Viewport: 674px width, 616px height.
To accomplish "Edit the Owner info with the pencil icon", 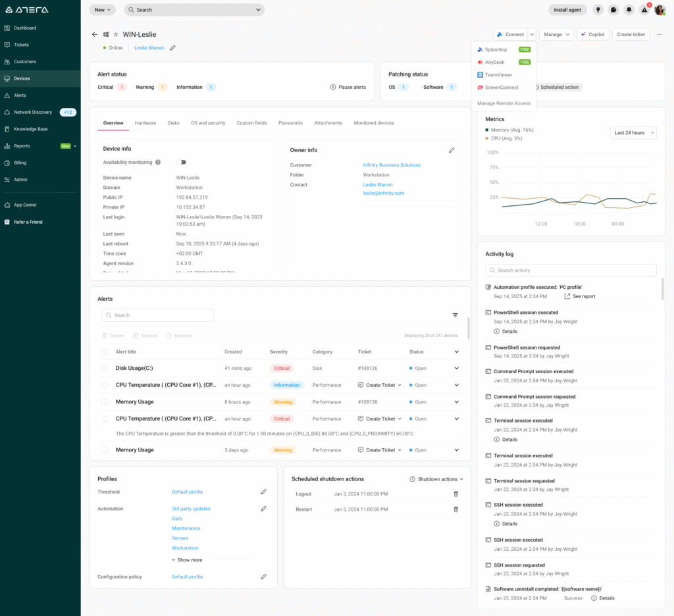I will click(x=452, y=150).
